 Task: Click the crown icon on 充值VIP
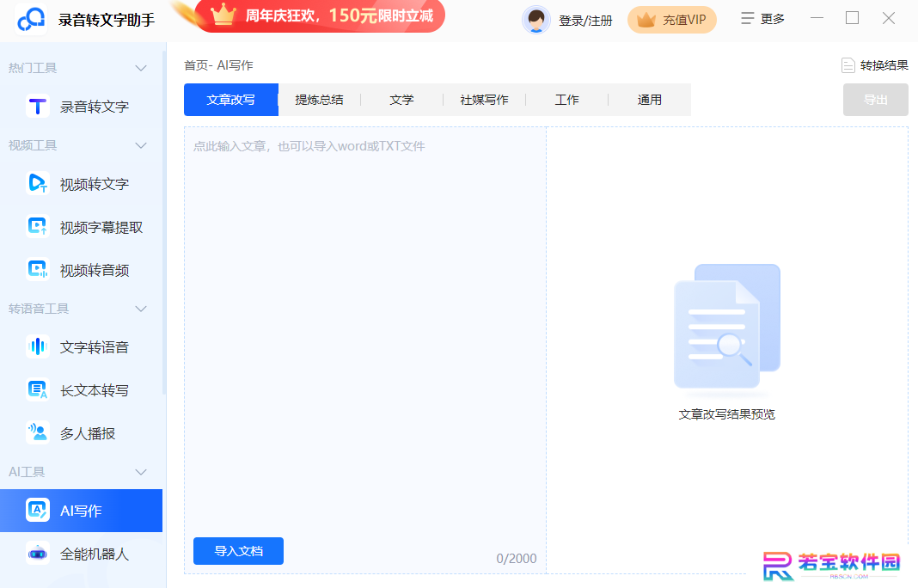[646, 21]
